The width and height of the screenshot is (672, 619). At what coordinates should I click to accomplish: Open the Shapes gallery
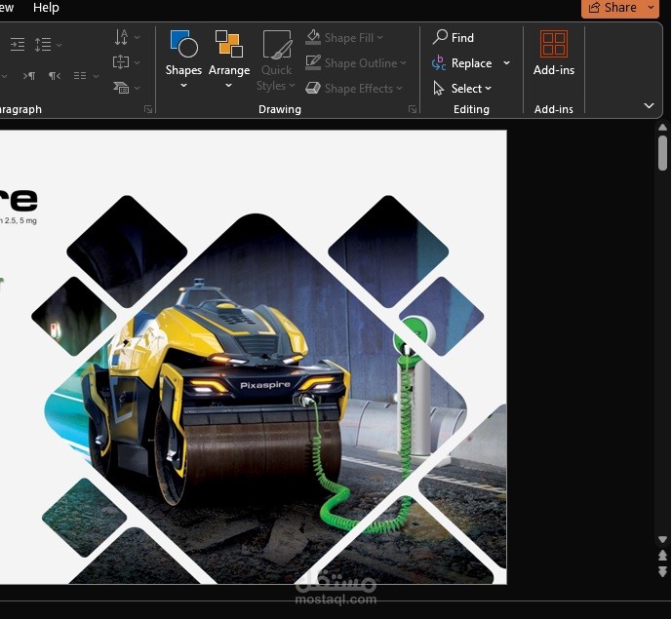(183, 58)
